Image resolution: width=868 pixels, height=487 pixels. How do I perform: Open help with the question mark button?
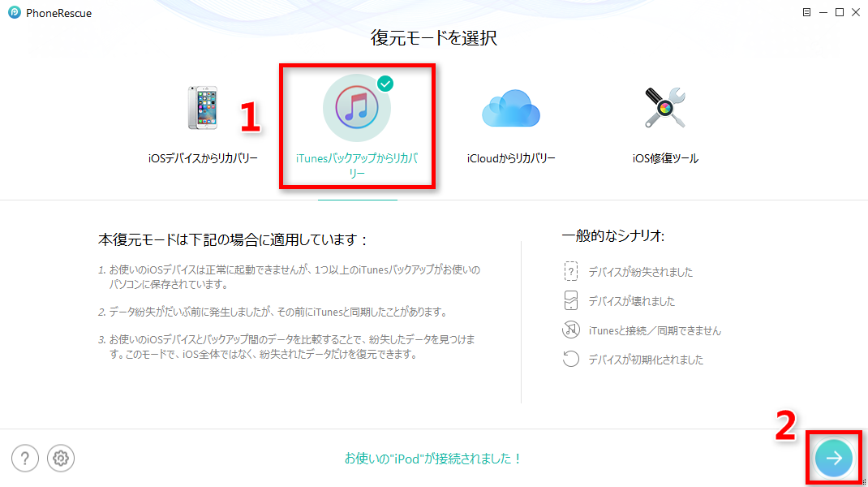(x=25, y=459)
